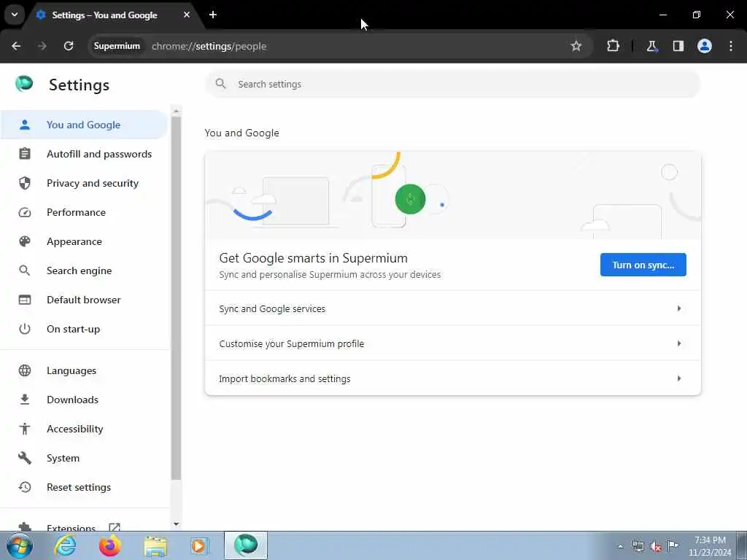Focus the Search settings field
Screen dimensions: 747x560
tap(452, 84)
